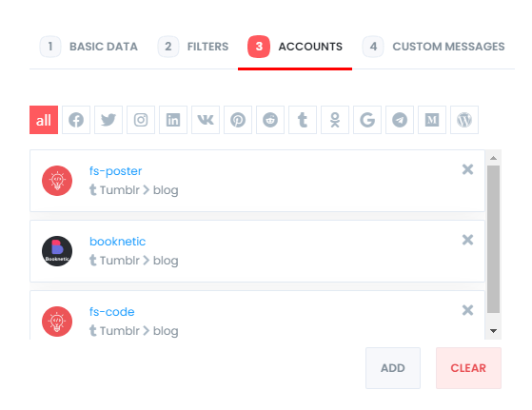Filter accounts by Odnoklassniki icon
Image resolution: width=532 pixels, height=410 pixels.
[x=335, y=120]
